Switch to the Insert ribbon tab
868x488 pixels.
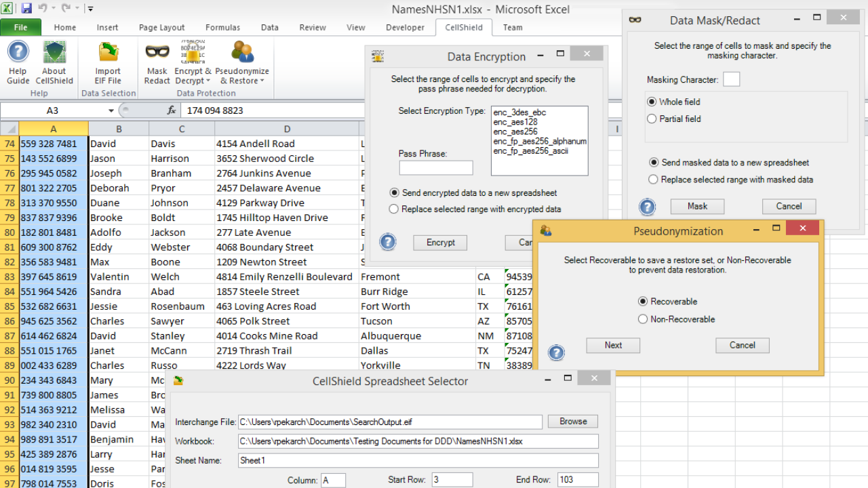click(x=107, y=28)
